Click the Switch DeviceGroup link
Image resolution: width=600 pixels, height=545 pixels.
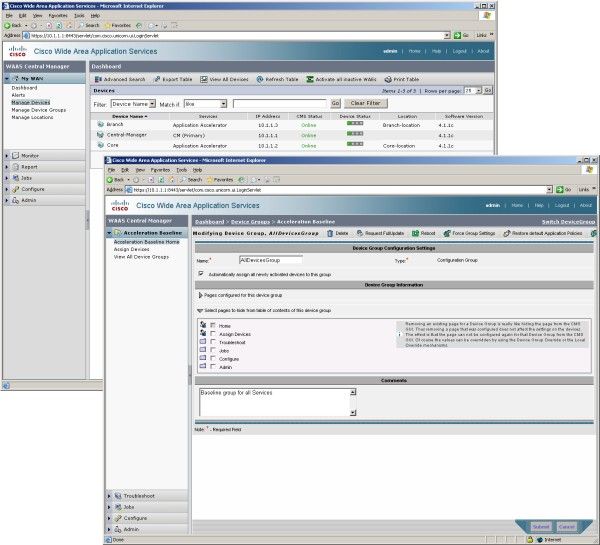point(568,222)
